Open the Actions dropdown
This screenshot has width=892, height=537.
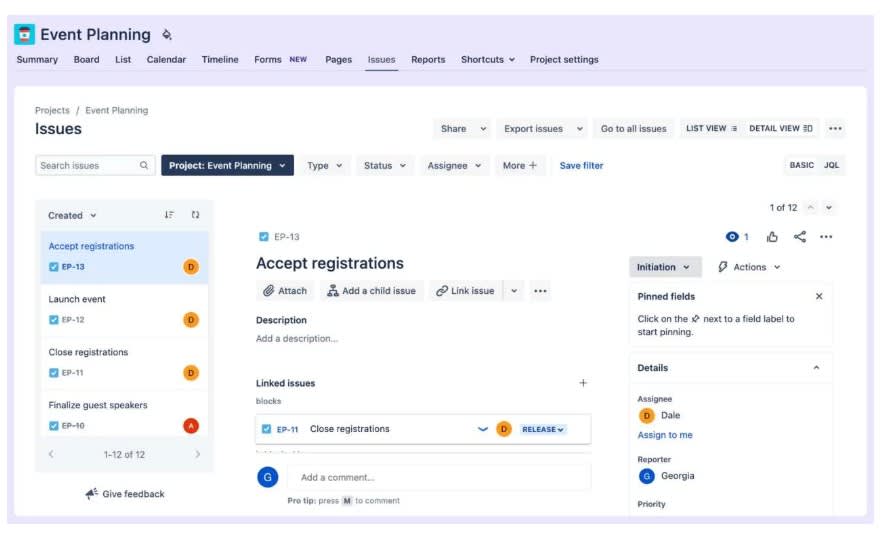pyautogui.click(x=749, y=267)
